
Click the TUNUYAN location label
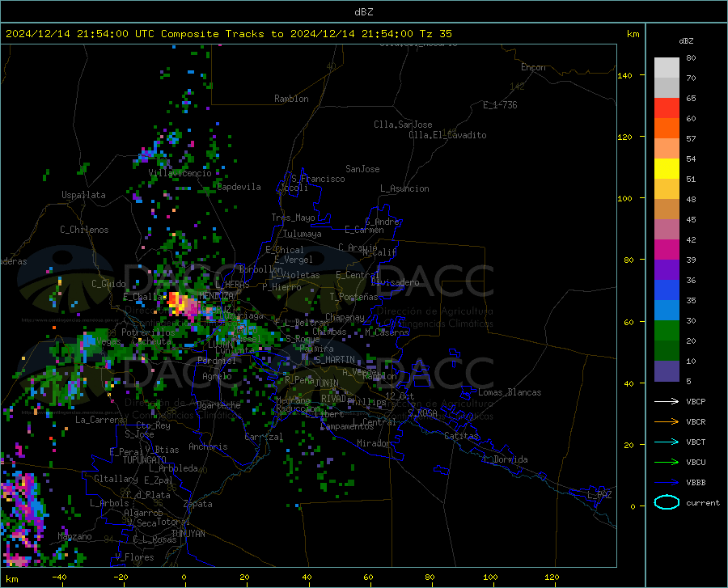click(188, 534)
